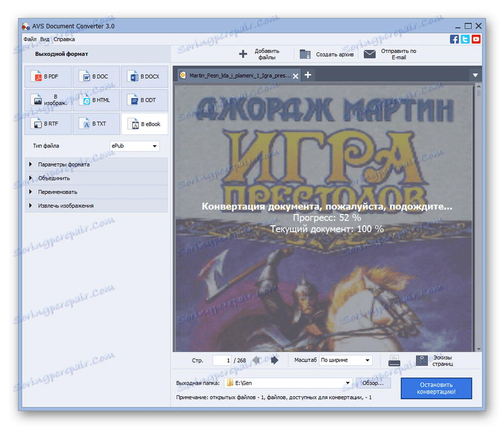Go to the next page arrow

[x=274, y=360]
